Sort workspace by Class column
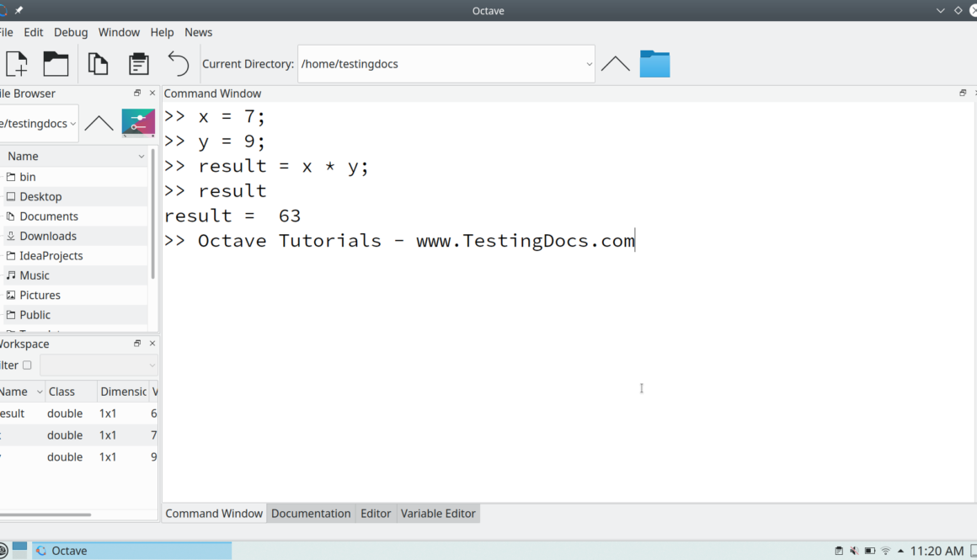 pos(71,392)
